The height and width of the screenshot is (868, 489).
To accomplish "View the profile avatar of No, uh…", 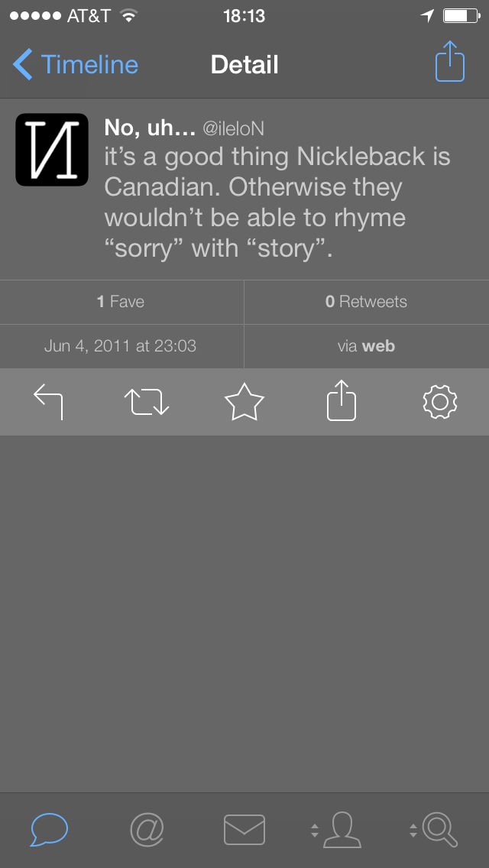I will [x=52, y=150].
